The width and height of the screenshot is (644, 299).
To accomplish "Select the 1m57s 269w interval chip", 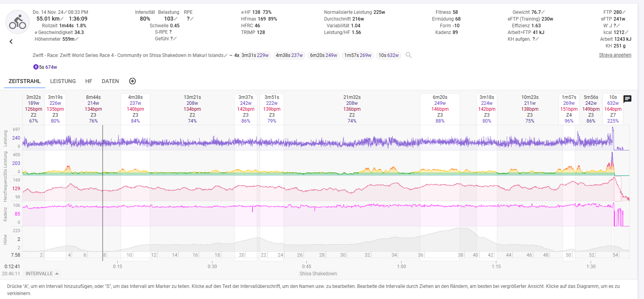I will tap(358, 55).
